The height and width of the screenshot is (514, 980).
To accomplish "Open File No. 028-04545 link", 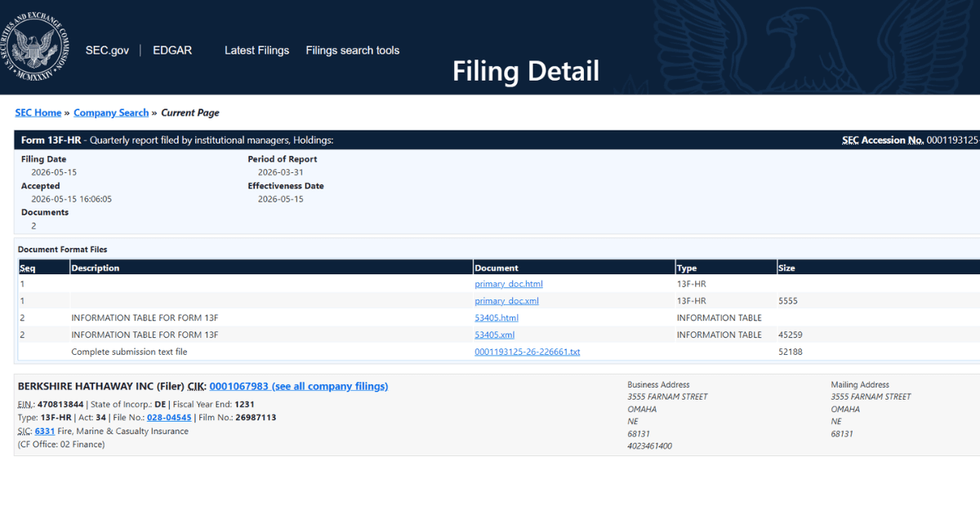I will pos(169,418).
